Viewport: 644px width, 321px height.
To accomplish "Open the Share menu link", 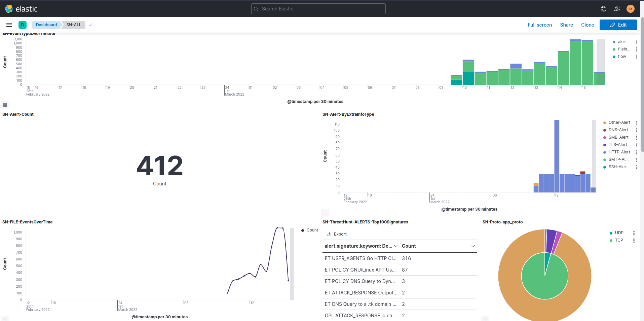I will click(x=566, y=25).
